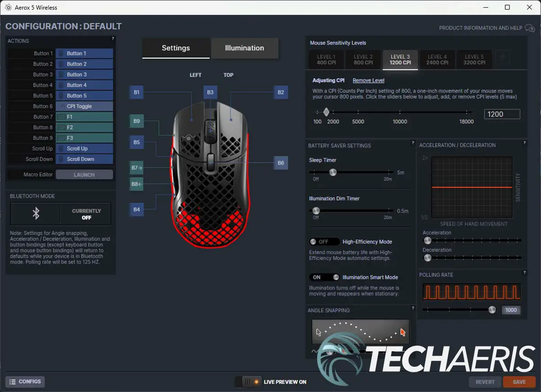Select Level 4 2400 CPI

pyautogui.click(x=437, y=59)
